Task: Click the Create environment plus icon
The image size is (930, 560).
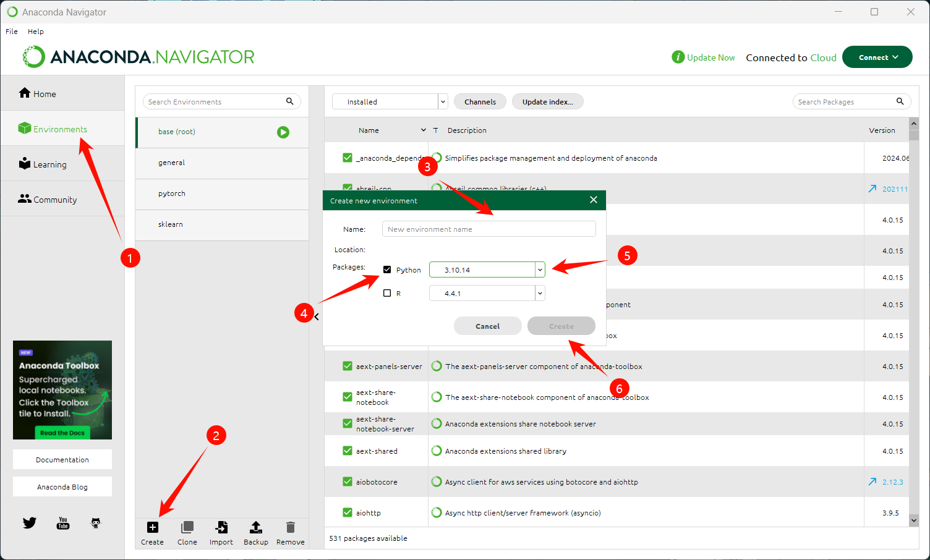Action: pyautogui.click(x=153, y=527)
